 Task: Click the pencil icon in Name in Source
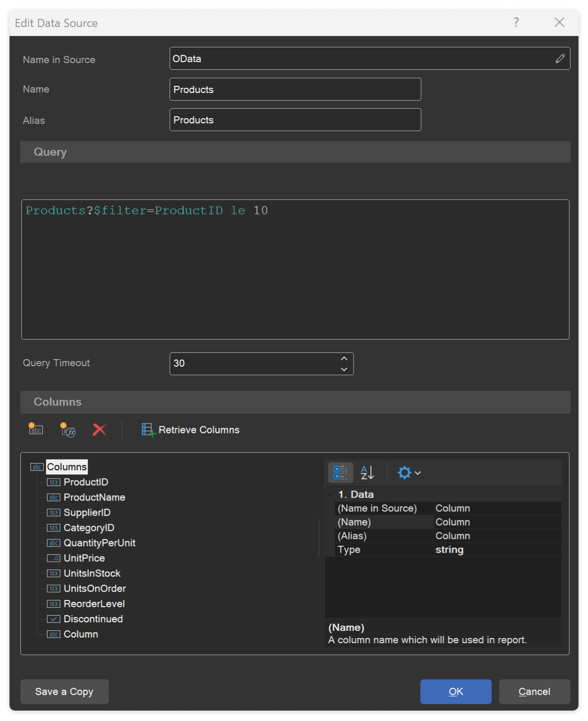560,58
